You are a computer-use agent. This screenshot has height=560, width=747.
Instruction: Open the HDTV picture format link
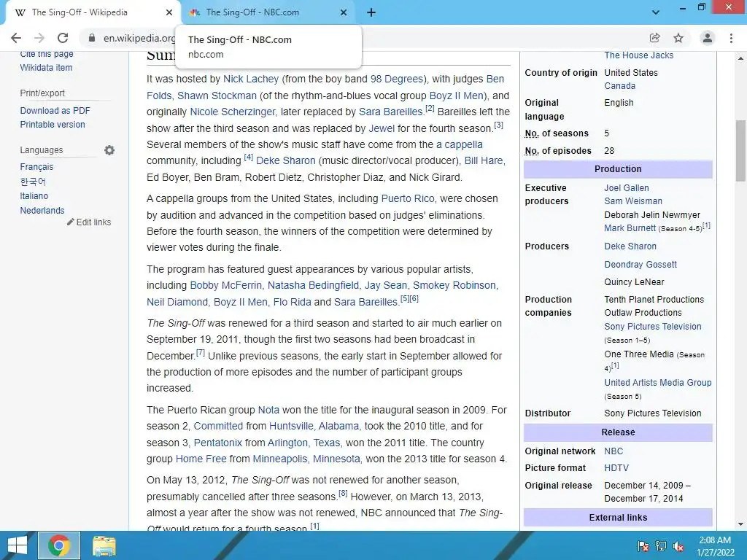(x=616, y=468)
